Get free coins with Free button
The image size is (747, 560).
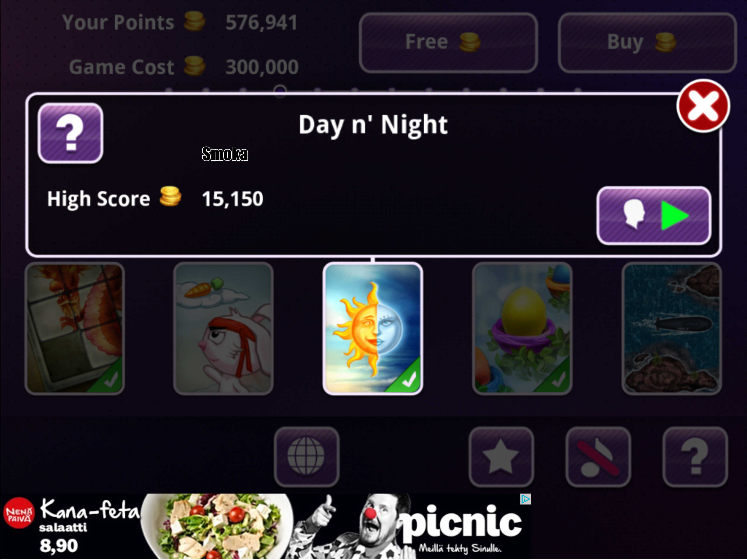448,43
